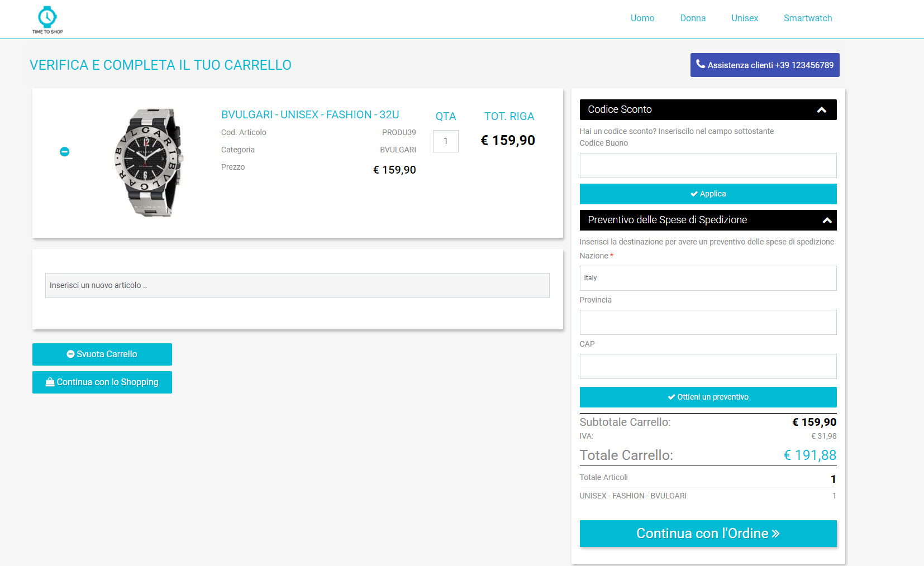
Task: Collapse the Preventivo delle Spese di Spedizione panel
Action: (827, 220)
